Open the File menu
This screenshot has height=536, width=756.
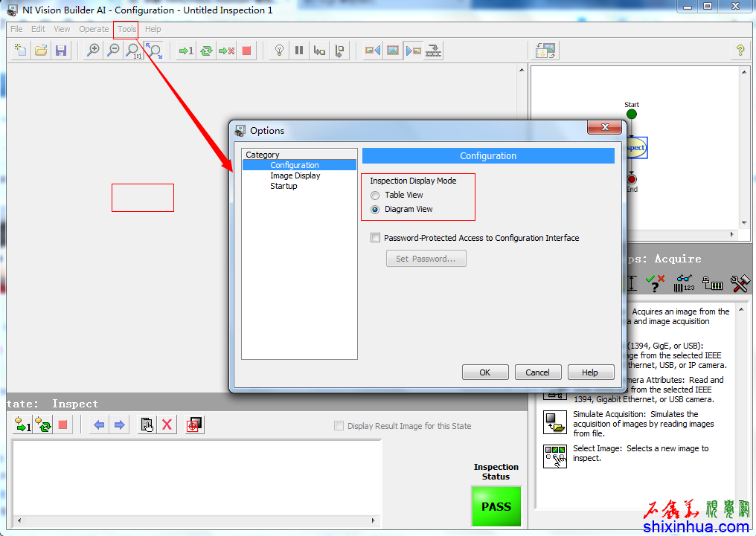(16, 29)
